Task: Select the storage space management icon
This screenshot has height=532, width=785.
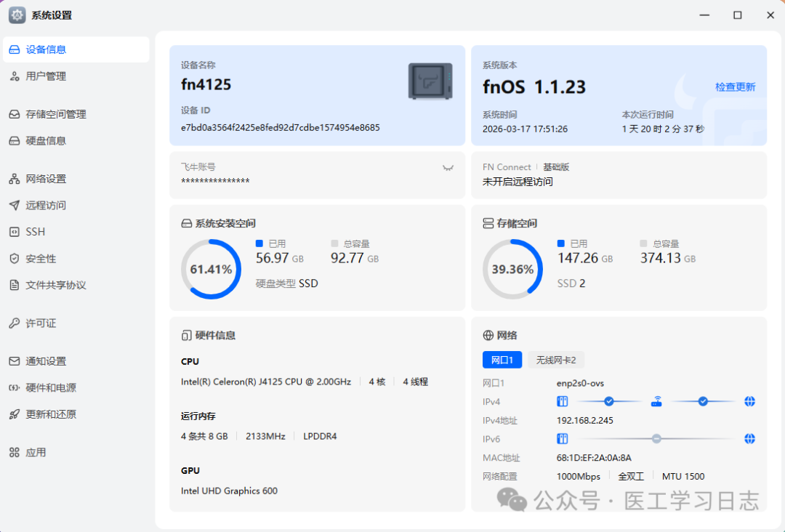Action: coord(15,114)
